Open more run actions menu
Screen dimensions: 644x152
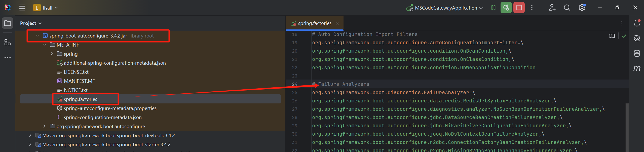532,8
